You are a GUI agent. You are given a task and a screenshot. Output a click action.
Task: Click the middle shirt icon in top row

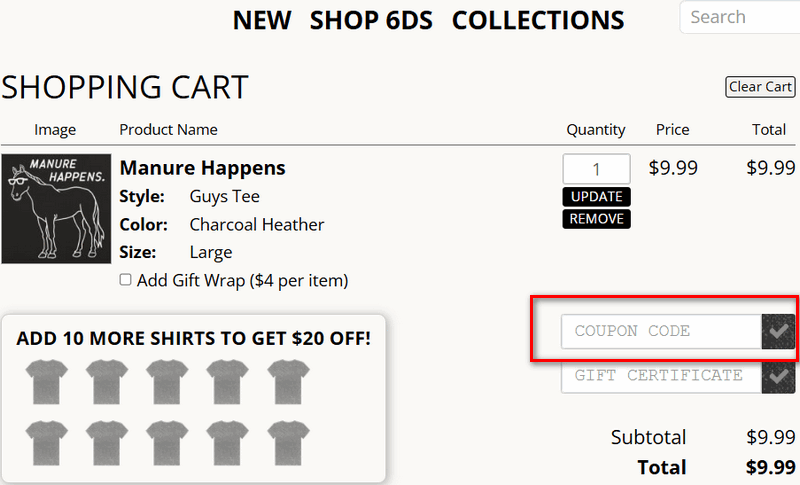tap(167, 381)
